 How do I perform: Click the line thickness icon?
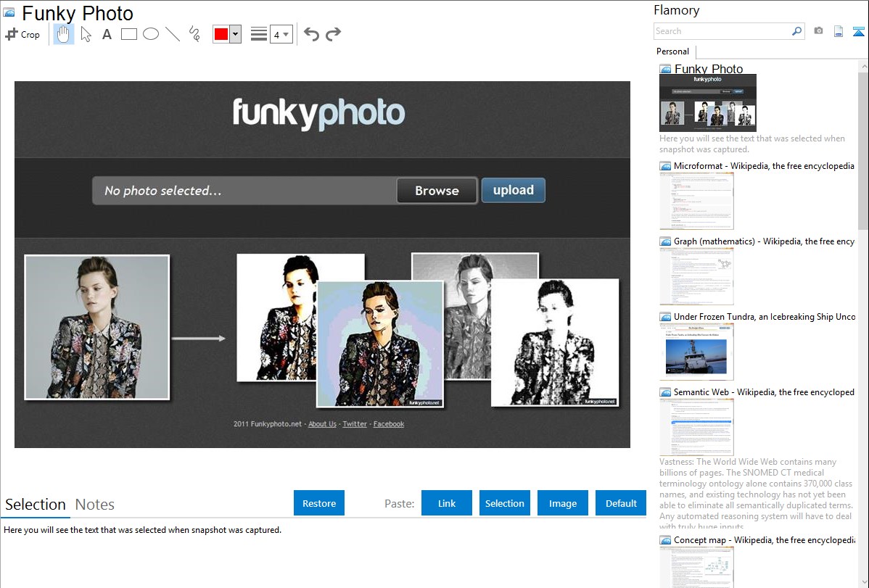tap(259, 34)
